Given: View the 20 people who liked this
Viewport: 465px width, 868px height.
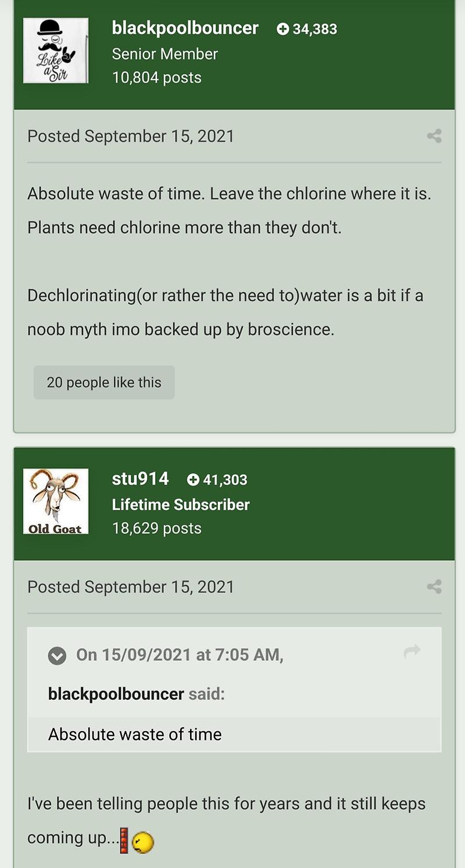Looking at the screenshot, I should click(x=104, y=382).
